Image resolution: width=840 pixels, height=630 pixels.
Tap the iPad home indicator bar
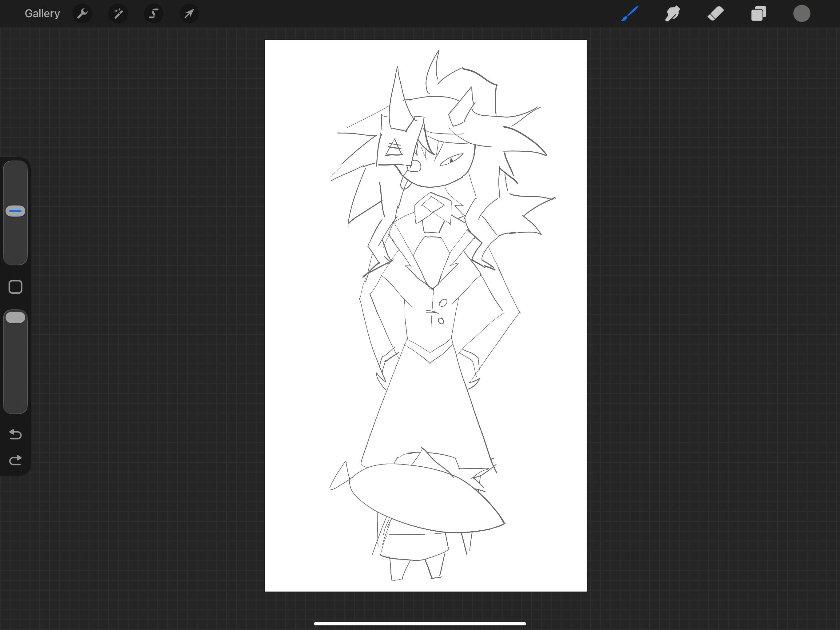(x=420, y=624)
